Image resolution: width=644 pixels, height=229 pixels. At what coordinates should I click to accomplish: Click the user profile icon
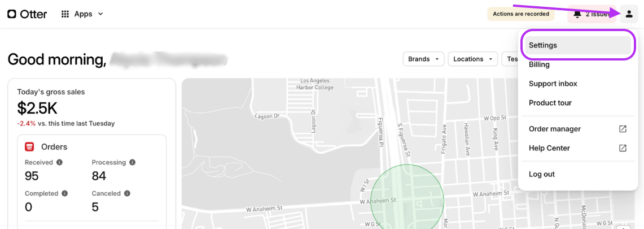point(629,14)
